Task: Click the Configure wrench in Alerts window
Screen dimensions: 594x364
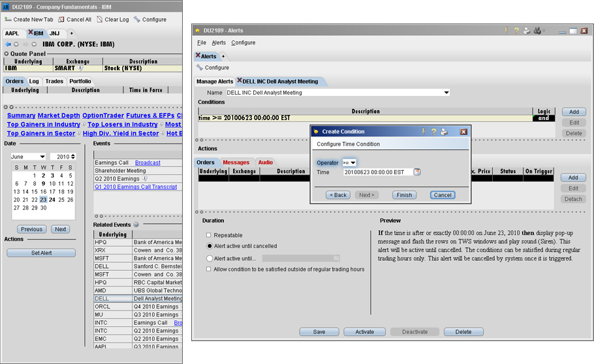Action: (x=199, y=67)
